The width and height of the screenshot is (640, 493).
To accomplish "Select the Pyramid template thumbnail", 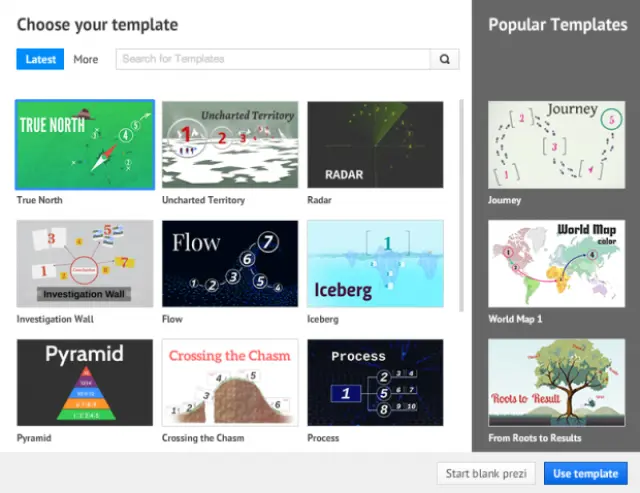I will (85, 383).
